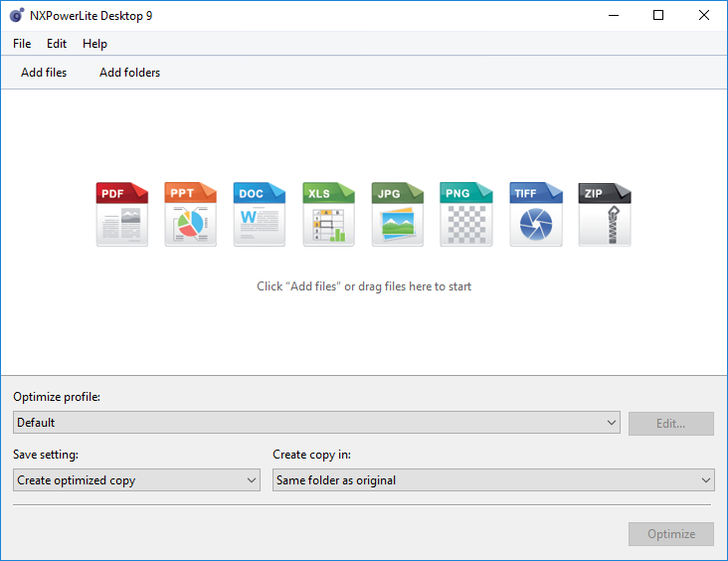
Task: Click the Create copy in label
Action: (x=311, y=455)
